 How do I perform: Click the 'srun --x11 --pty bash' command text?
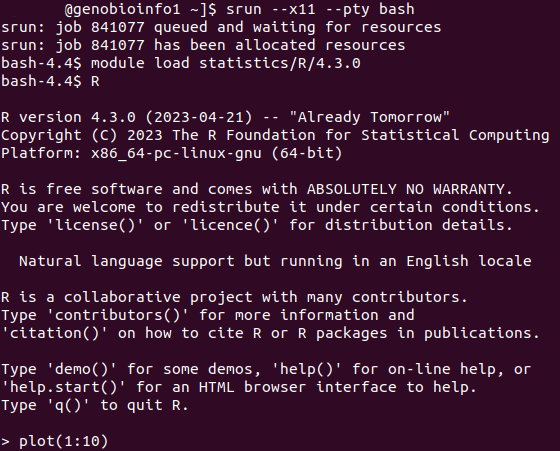click(x=320, y=9)
